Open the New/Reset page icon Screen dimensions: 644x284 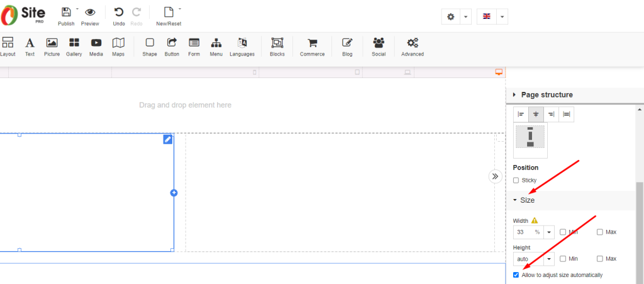tap(169, 12)
